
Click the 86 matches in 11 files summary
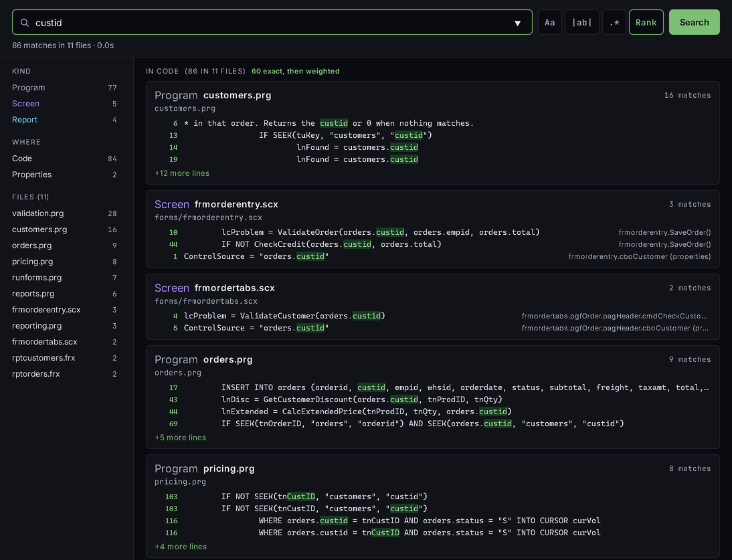click(63, 45)
